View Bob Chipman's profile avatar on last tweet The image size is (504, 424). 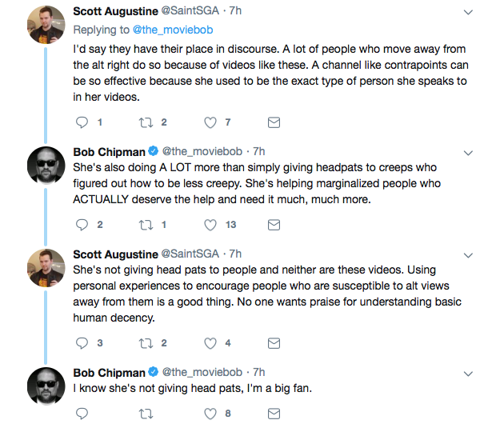point(46,386)
